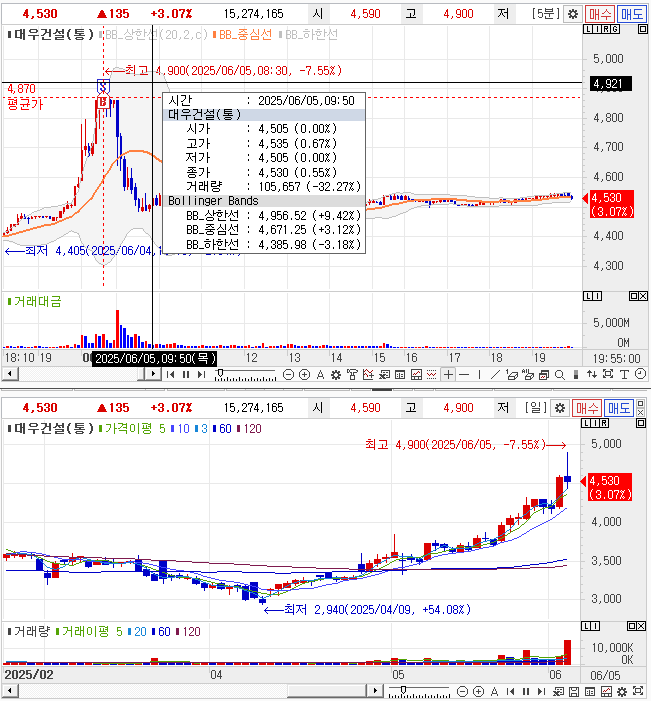Click the up-down arrows icon on upper toolbar
The image size is (651, 701).
click(592, 374)
